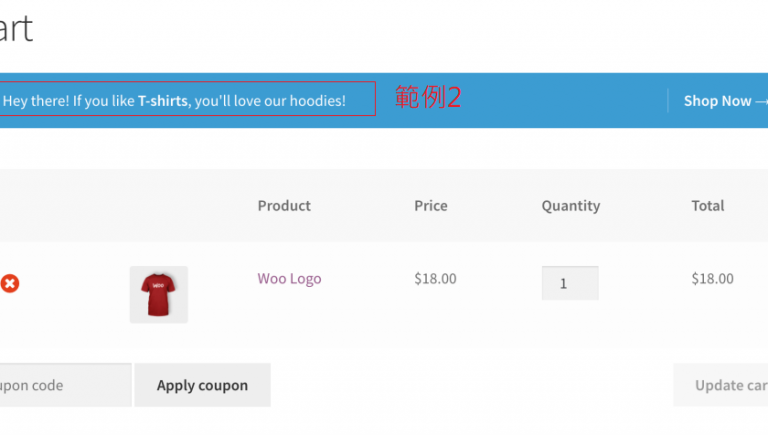Remove the Woo Logo item with red X
The image size is (768, 435).
click(10, 284)
